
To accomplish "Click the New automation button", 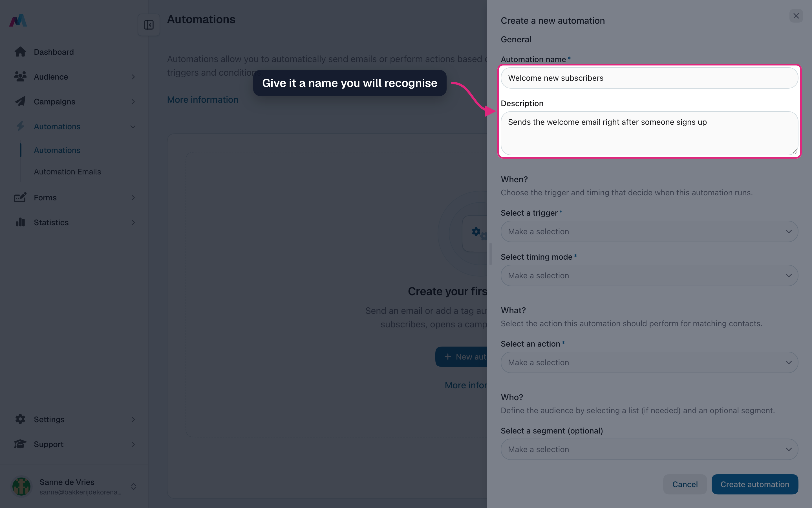I will [x=461, y=356].
